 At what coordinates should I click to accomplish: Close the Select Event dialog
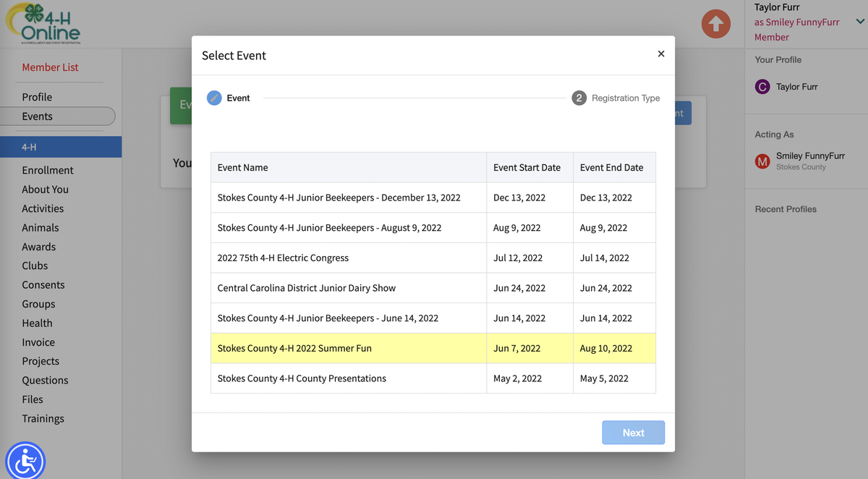pyautogui.click(x=660, y=54)
